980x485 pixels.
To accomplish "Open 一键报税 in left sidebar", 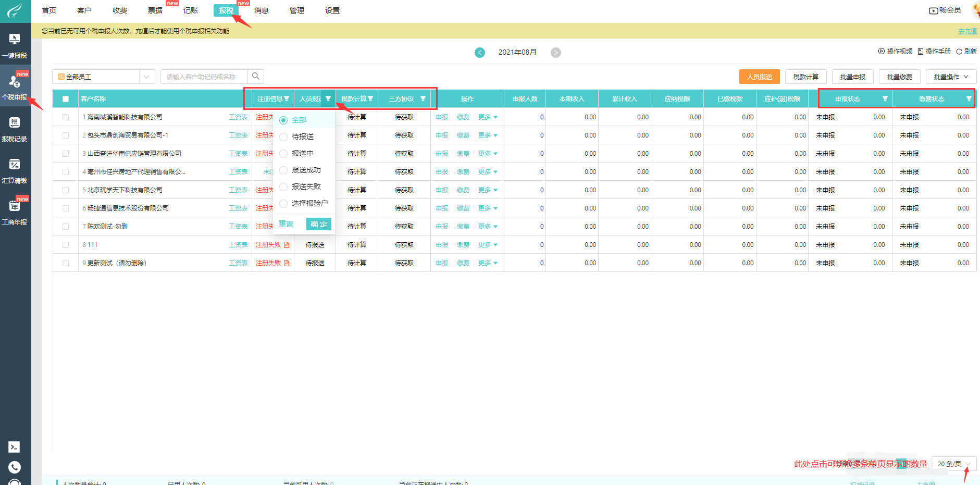I will 15,46.
